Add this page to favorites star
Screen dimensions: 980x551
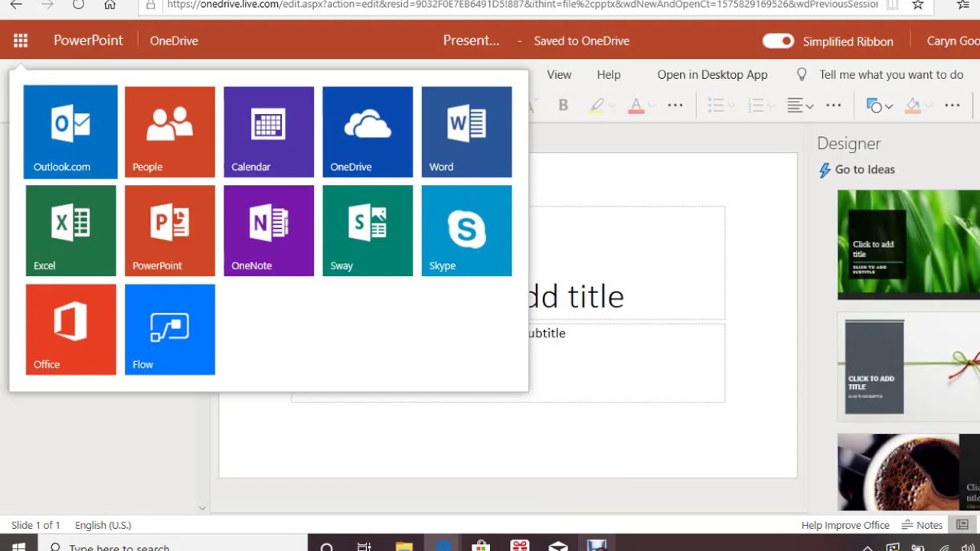pos(917,5)
